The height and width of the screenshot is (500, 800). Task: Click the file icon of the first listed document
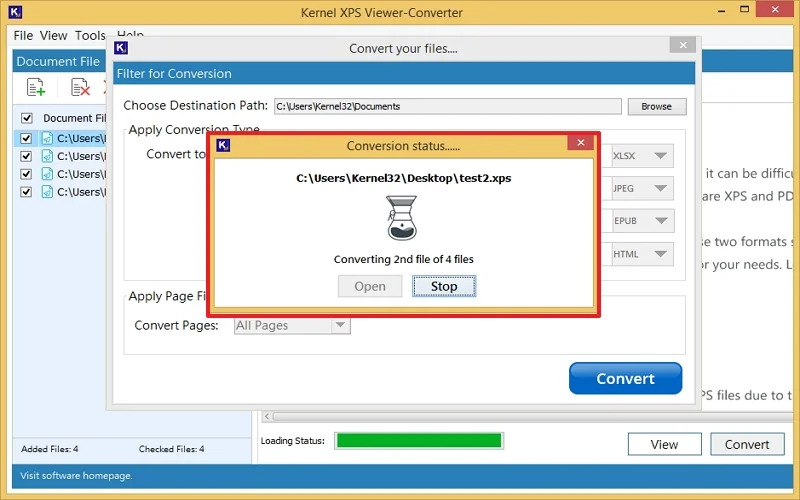(47, 138)
